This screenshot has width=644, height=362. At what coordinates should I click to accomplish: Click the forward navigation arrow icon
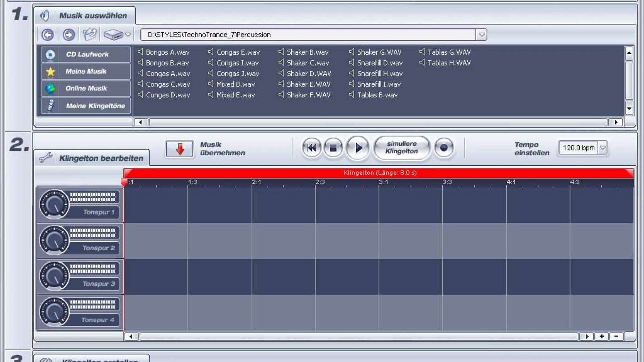click(69, 35)
